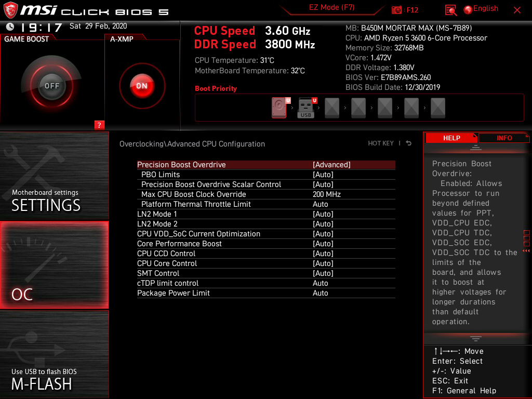Click the Boot Priority label
532x399 pixels.
click(x=216, y=88)
